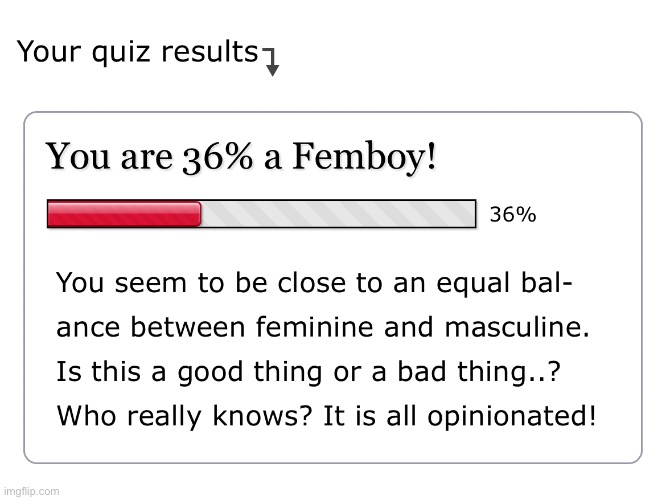Click the word 'masculine.' in the description

[517, 328]
